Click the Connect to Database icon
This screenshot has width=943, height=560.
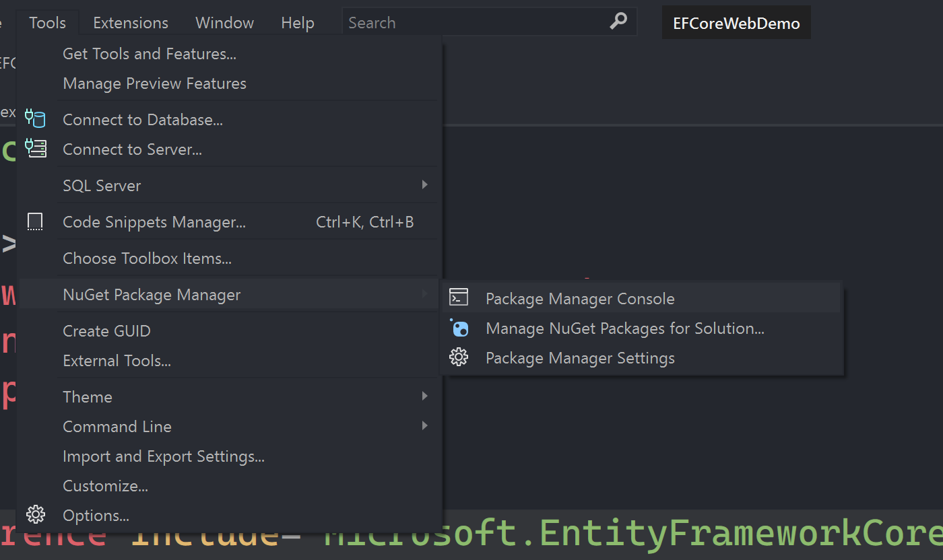tap(35, 119)
